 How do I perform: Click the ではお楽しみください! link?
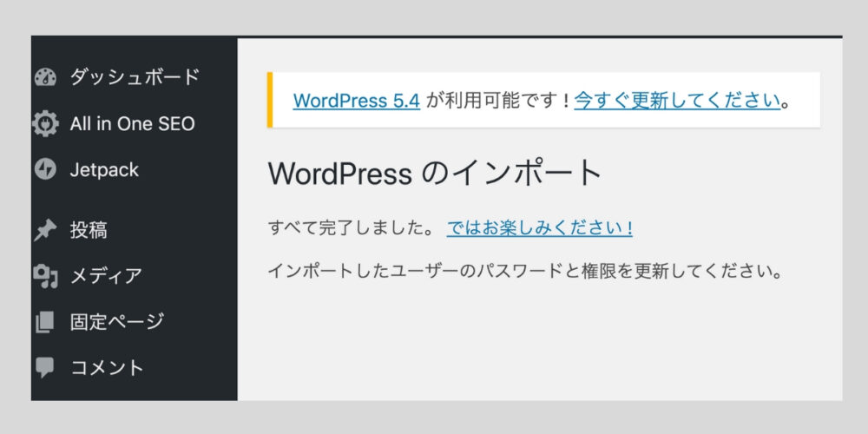click(x=540, y=228)
